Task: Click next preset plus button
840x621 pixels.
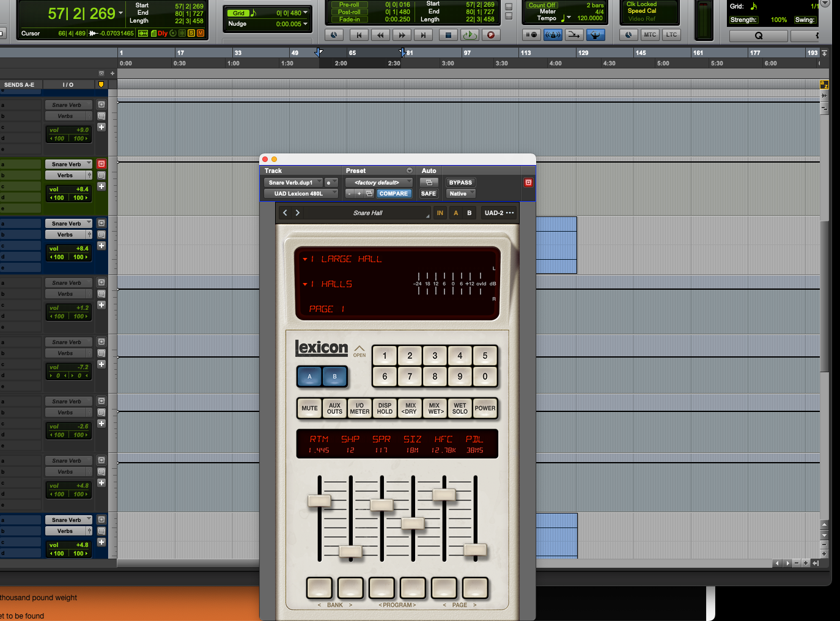Action: pyautogui.click(x=359, y=194)
